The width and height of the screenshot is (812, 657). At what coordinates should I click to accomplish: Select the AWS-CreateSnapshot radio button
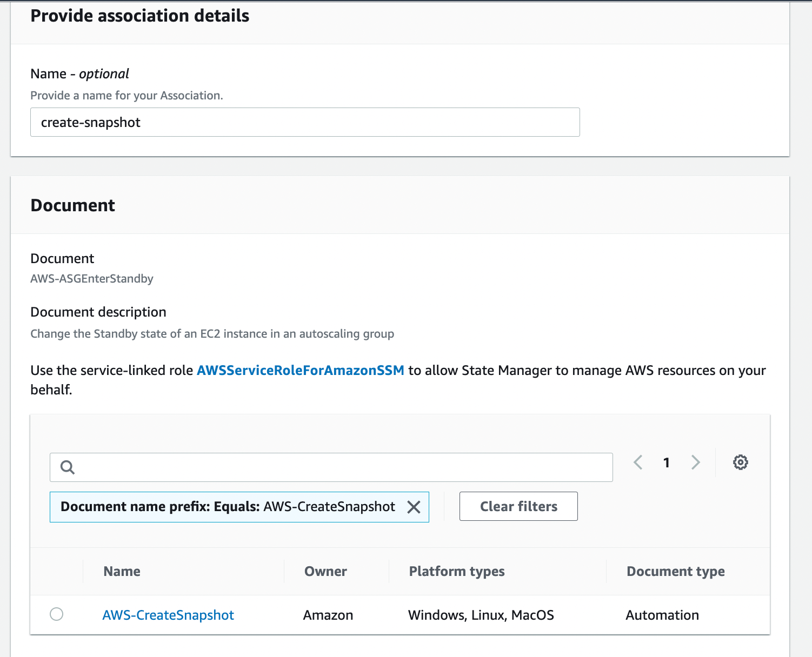coord(56,614)
